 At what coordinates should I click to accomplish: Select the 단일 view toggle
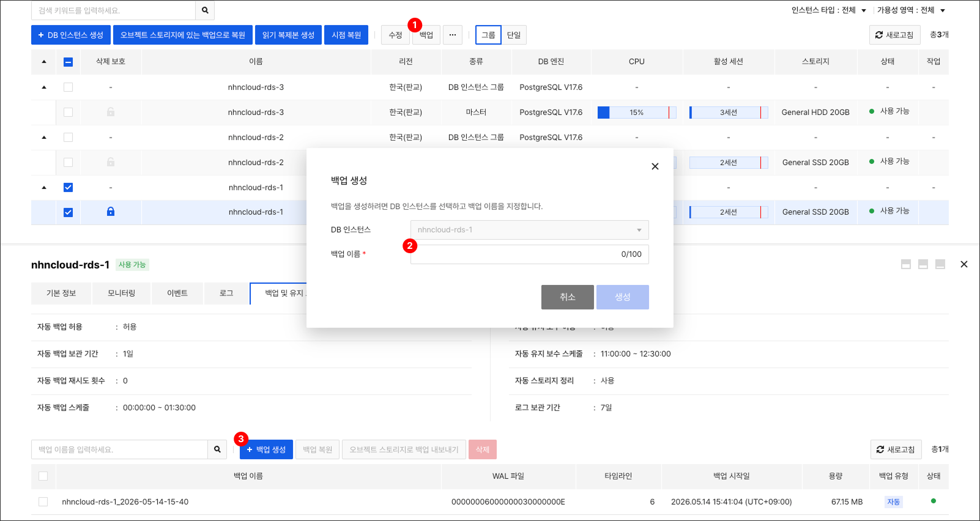514,35
